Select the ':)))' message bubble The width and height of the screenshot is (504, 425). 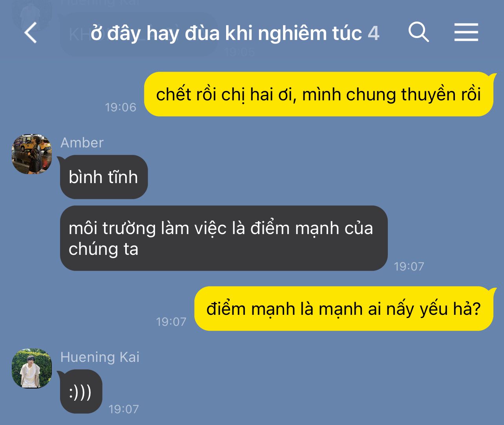[81, 391]
